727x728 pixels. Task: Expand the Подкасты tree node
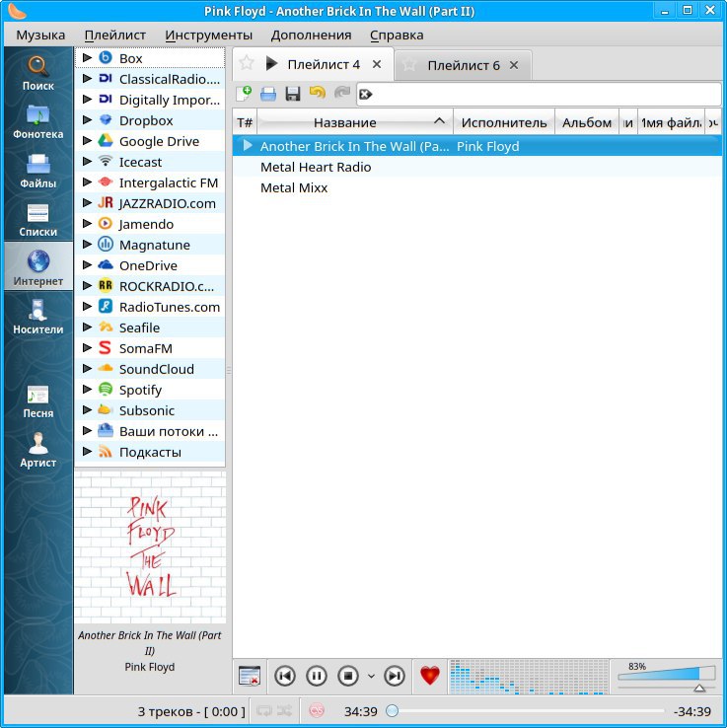click(x=87, y=451)
